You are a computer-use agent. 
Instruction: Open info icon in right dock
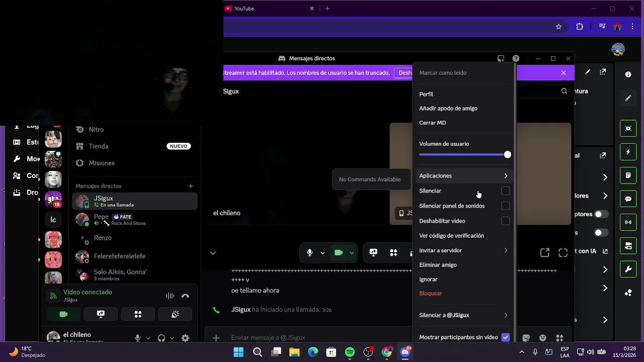[628, 74]
